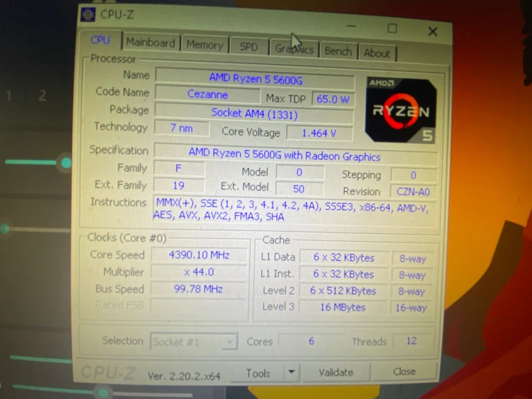This screenshot has height=399, width=532.
Task: Click the top teal slider knob in background window
Action: tap(66, 163)
